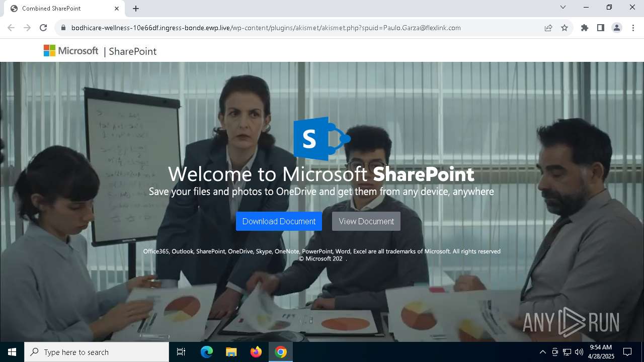Open the notification center icon
The width and height of the screenshot is (644, 362).
pyautogui.click(x=627, y=352)
